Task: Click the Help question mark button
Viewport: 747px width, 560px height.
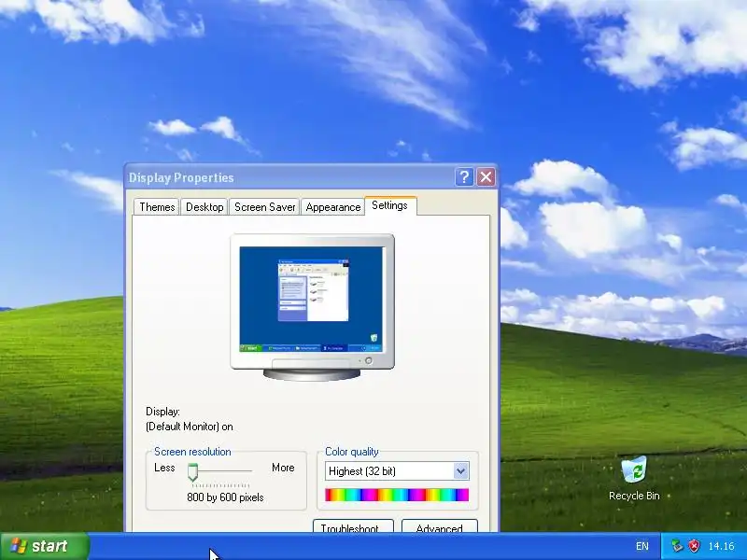Action: tap(464, 177)
